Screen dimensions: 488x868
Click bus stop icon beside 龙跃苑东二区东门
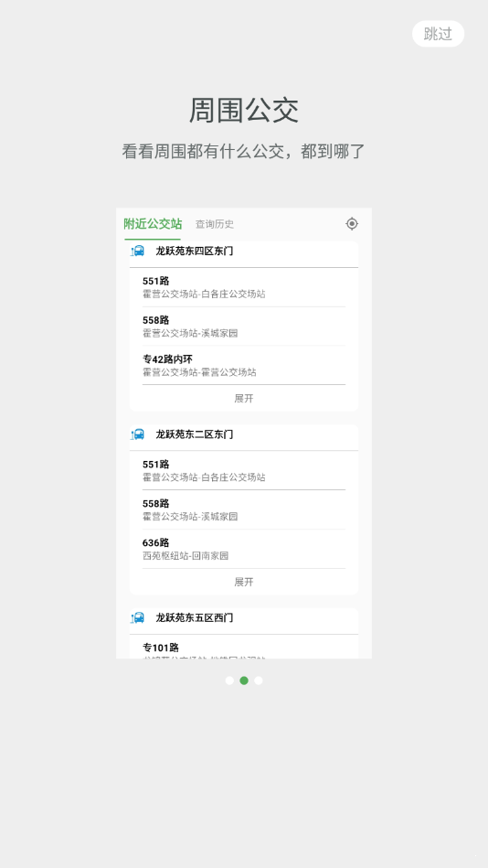(x=137, y=434)
